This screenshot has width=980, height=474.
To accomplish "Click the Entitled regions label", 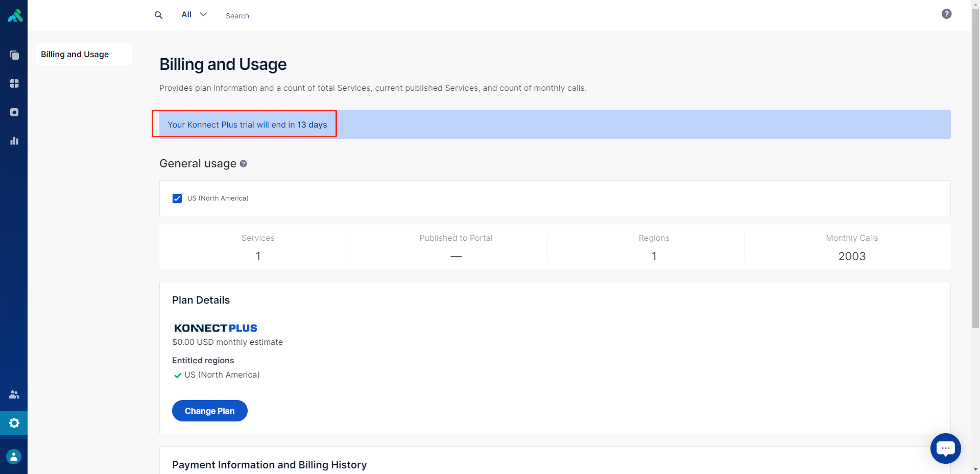I will [203, 360].
